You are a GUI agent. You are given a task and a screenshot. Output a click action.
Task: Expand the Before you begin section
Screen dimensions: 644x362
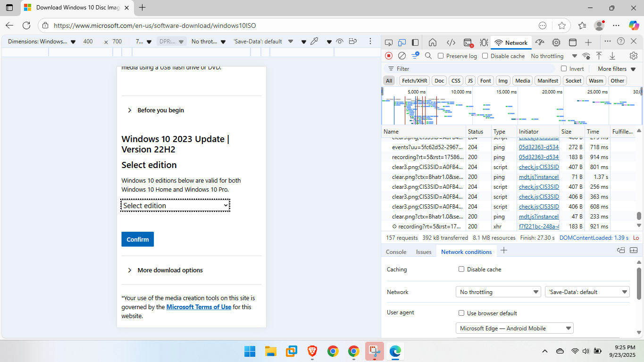[160, 110]
